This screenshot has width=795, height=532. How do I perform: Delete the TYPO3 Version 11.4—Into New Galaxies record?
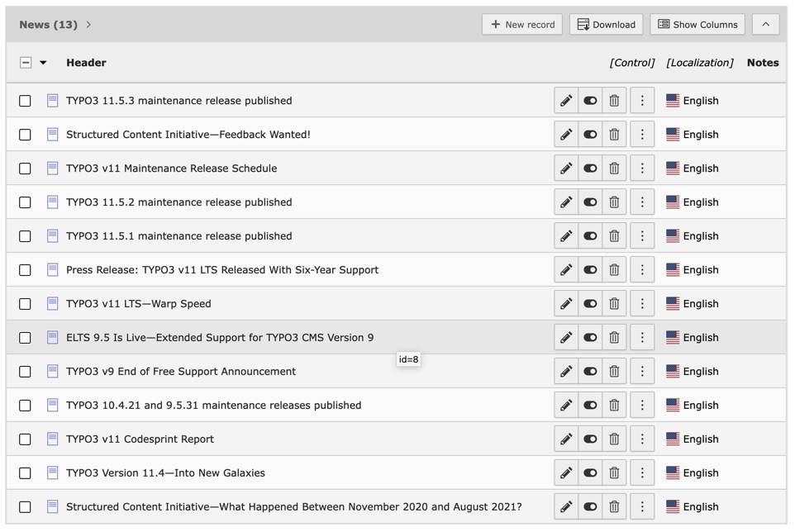pos(614,473)
